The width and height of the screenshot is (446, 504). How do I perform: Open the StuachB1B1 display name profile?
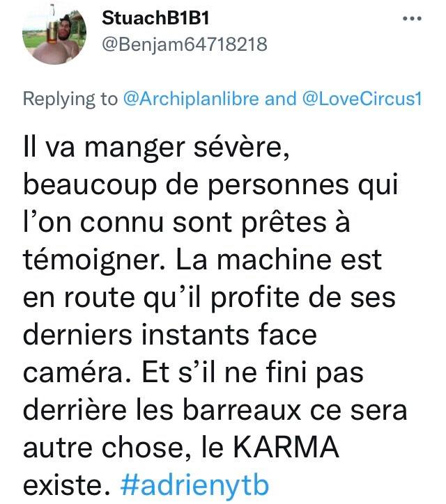(155, 18)
